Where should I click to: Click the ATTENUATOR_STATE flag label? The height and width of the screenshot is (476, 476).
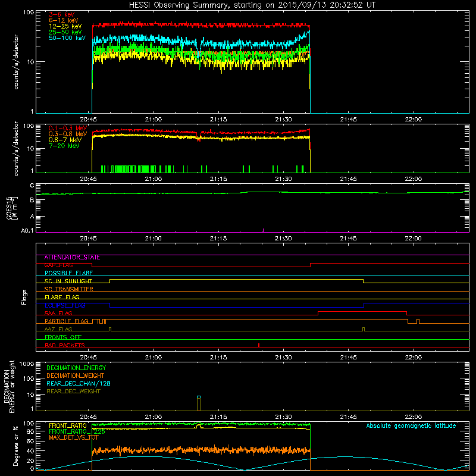[x=72, y=258]
